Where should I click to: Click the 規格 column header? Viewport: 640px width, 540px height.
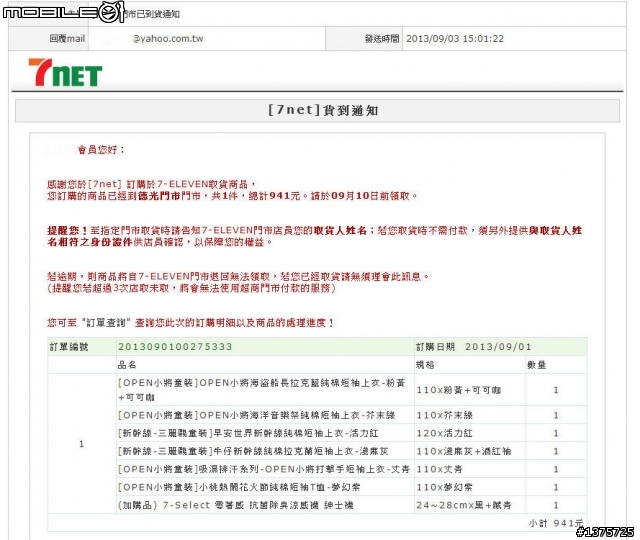(425, 364)
